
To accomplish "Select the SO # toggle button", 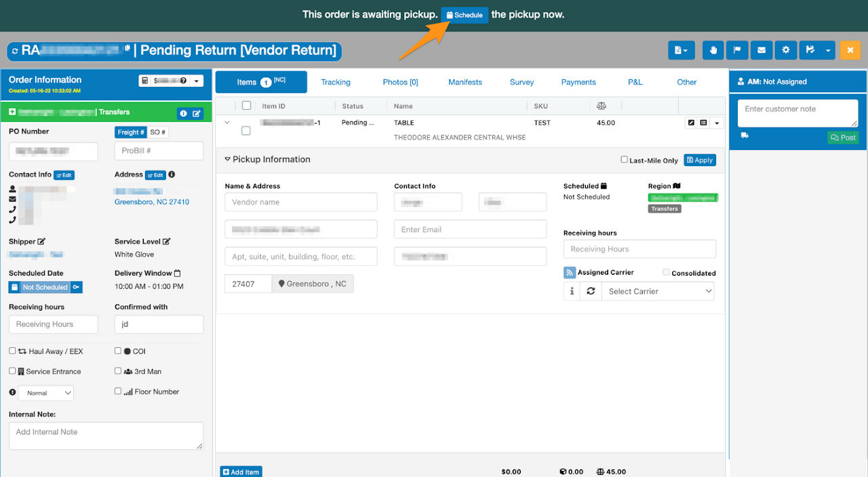I will (158, 132).
